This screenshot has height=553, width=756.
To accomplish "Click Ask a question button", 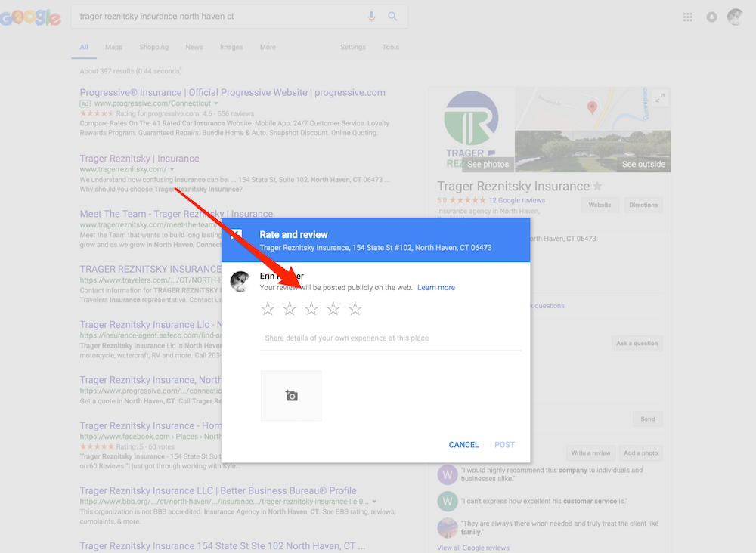I will 637,344.
